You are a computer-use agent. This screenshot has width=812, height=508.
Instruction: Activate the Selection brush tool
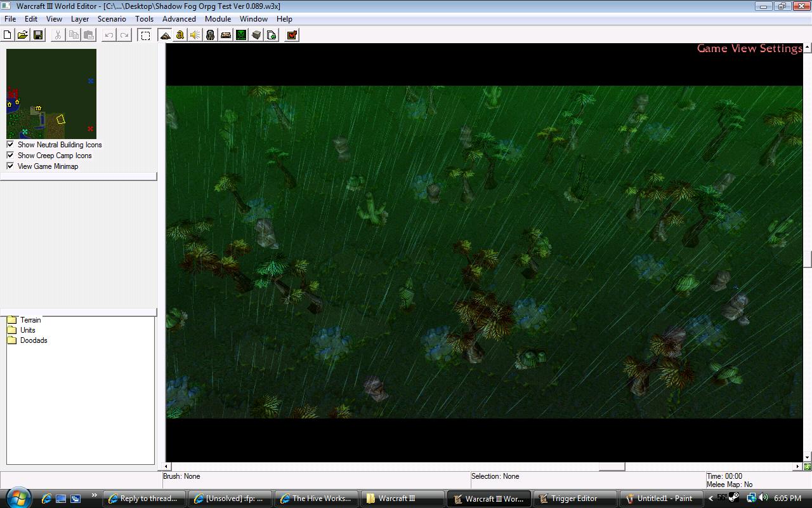tap(145, 35)
